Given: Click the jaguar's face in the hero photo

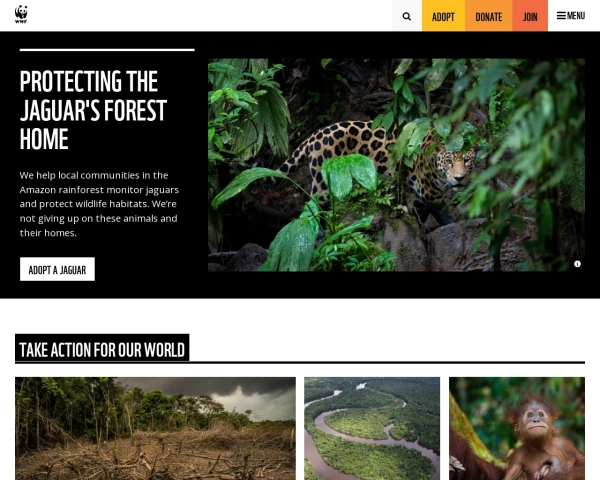Looking at the screenshot, I should pyautogui.click(x=455, y=166).
